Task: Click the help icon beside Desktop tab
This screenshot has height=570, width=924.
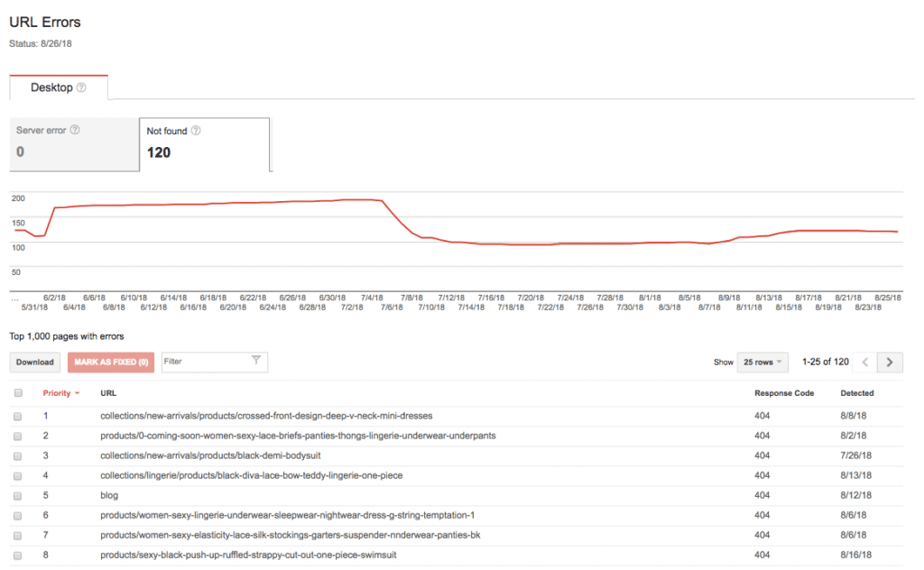Action: (x=81, y=87)
